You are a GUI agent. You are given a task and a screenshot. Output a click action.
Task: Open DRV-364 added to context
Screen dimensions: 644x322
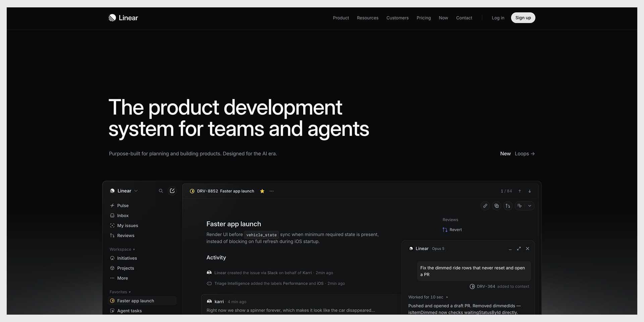499,286
